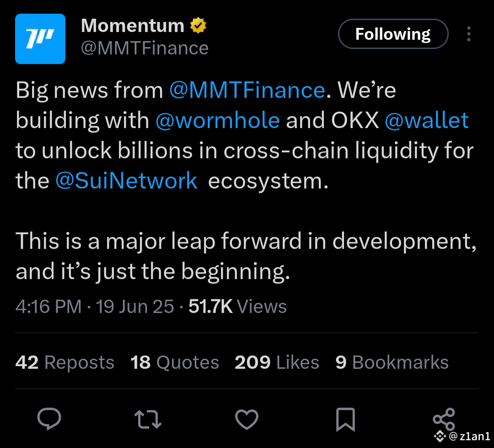
Task: Open the @MMTFinance mention link
Action: 247,90
